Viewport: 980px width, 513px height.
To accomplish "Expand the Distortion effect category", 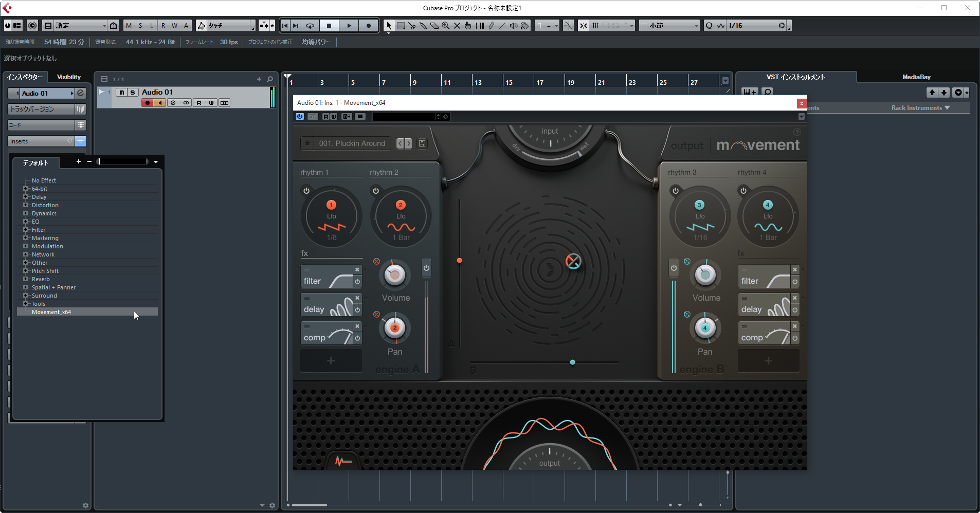I will tap(25, 205).
